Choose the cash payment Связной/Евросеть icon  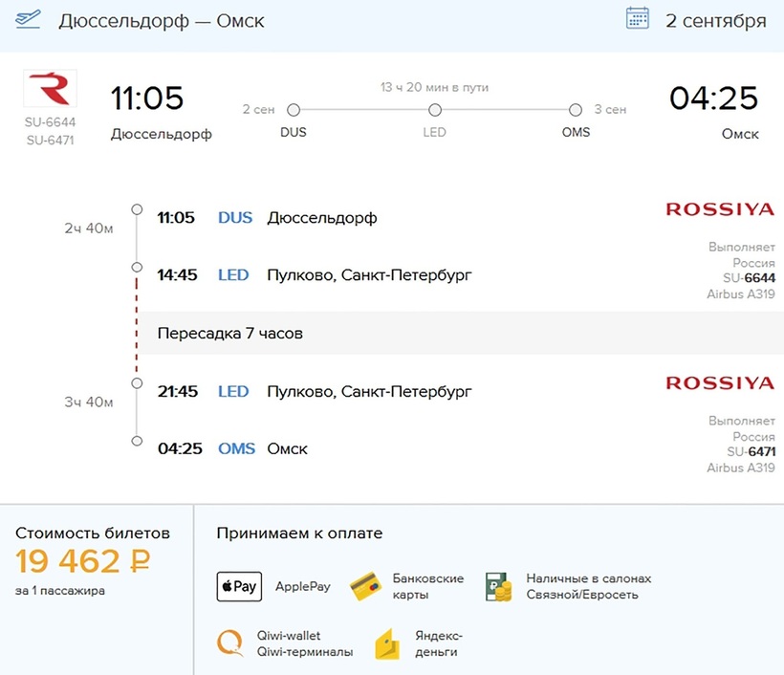(498, 587)
